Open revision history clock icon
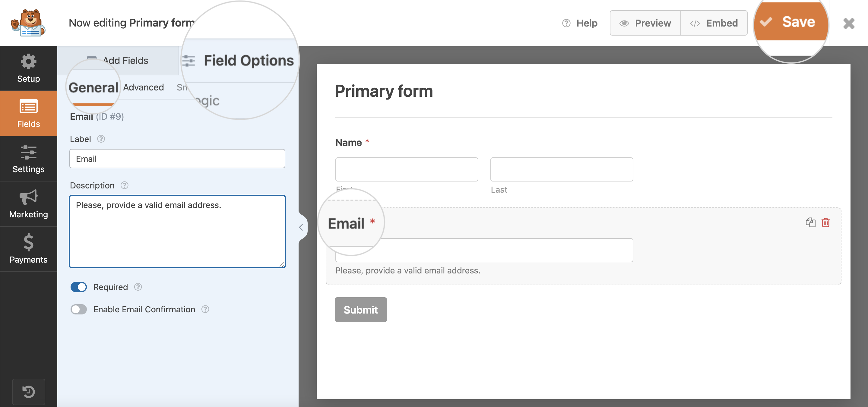The width and height of the screenshot is (868, 407). tap(28, 392)
